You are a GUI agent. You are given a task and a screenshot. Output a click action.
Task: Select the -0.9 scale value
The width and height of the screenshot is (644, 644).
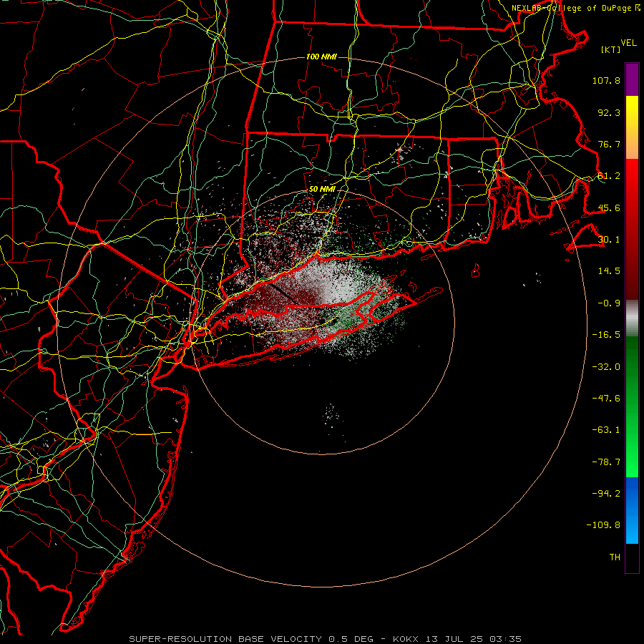point(609,303)
